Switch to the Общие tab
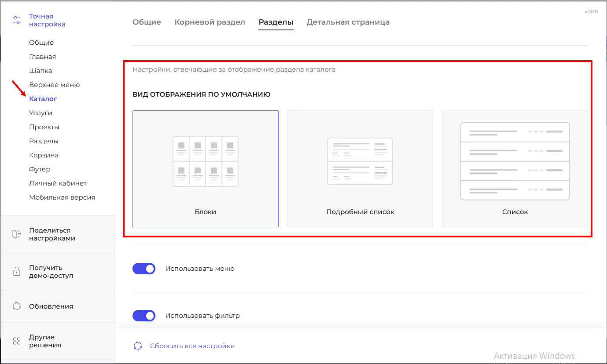This screenshot has height=364, width=607. pyautogui.click(x=147, y=22)
